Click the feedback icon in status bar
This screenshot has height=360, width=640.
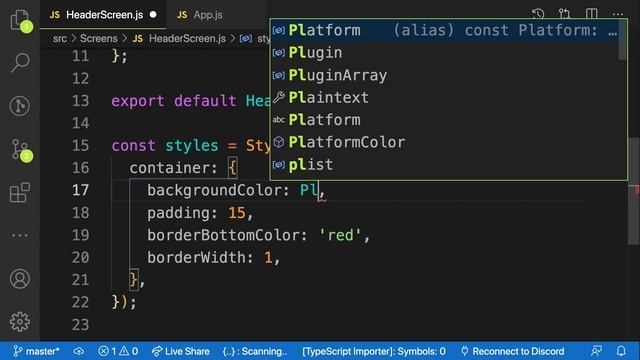coord(596,351)
